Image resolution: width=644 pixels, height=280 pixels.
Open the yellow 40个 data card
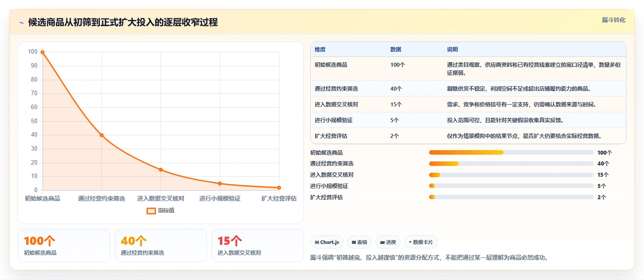tap(161, 245)
